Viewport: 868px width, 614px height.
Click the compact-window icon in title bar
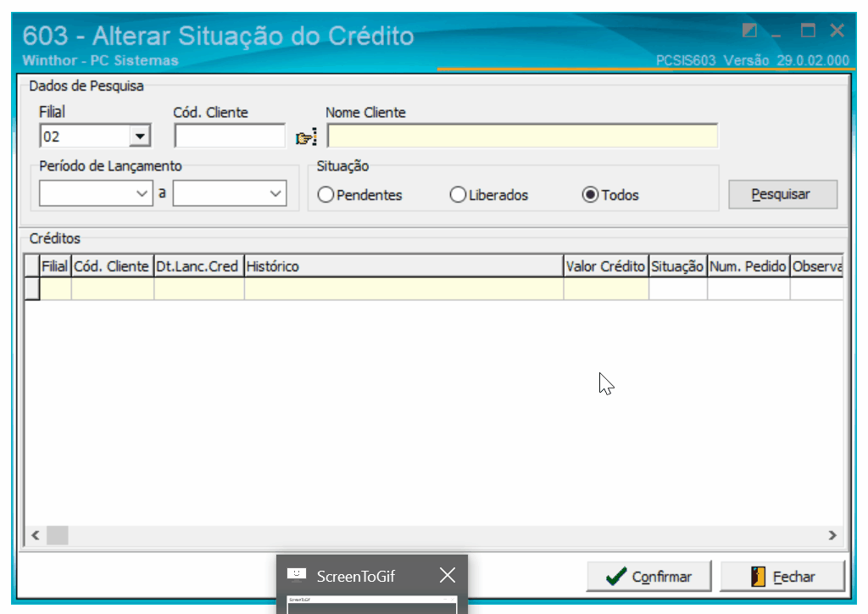pyautogui.click(x=749, y=30)
